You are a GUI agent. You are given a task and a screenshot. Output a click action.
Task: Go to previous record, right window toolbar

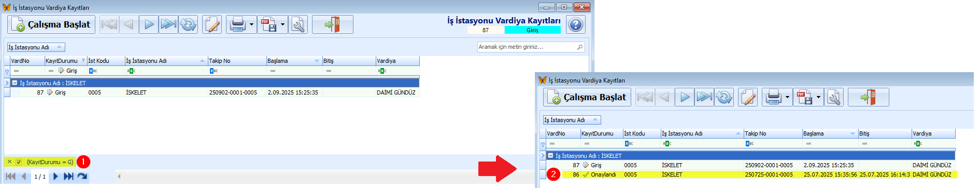point(664,97)
